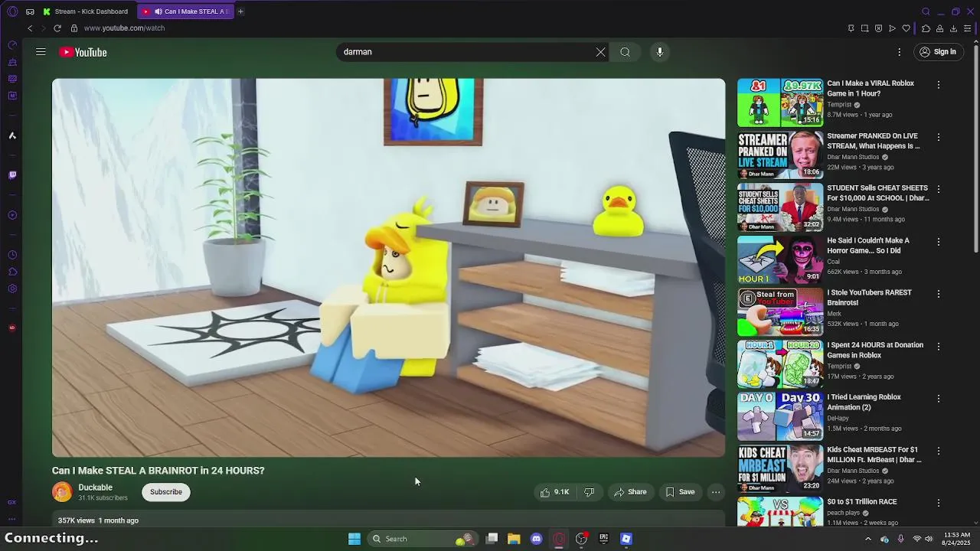This screenshot has height=551, width=980.
Task: Click the taskbar Search box
Action: point(421,539)
